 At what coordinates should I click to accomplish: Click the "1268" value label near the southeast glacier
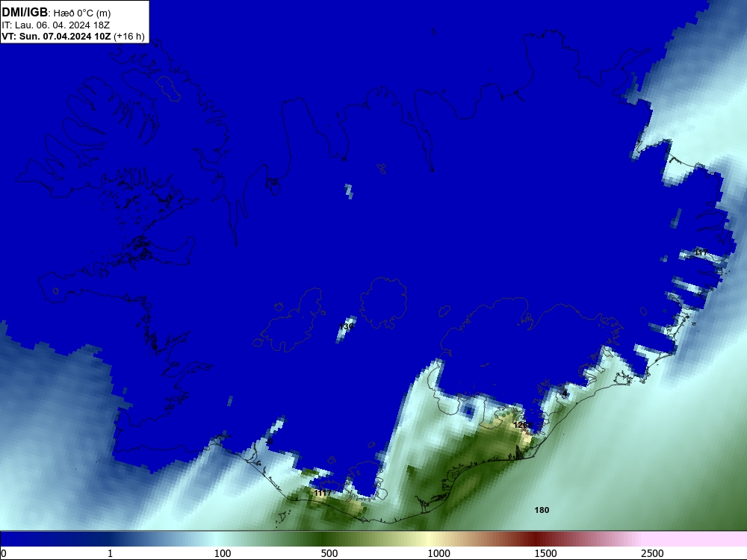(523, 425)
